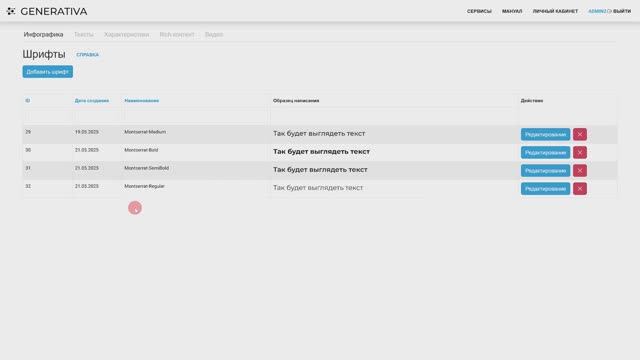This screenshot has width=640, height=360.
Task: Sort table by Дата создания column
Action: (x=92, y=101)
